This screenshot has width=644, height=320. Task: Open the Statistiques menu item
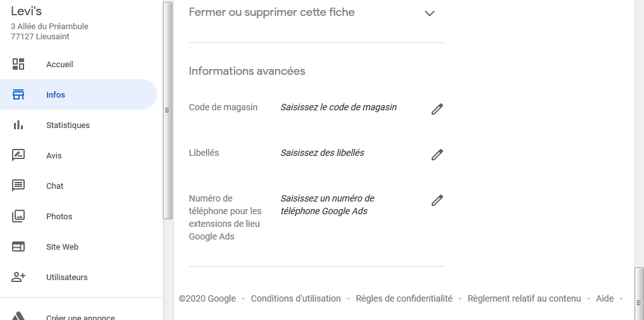point(68,125)
